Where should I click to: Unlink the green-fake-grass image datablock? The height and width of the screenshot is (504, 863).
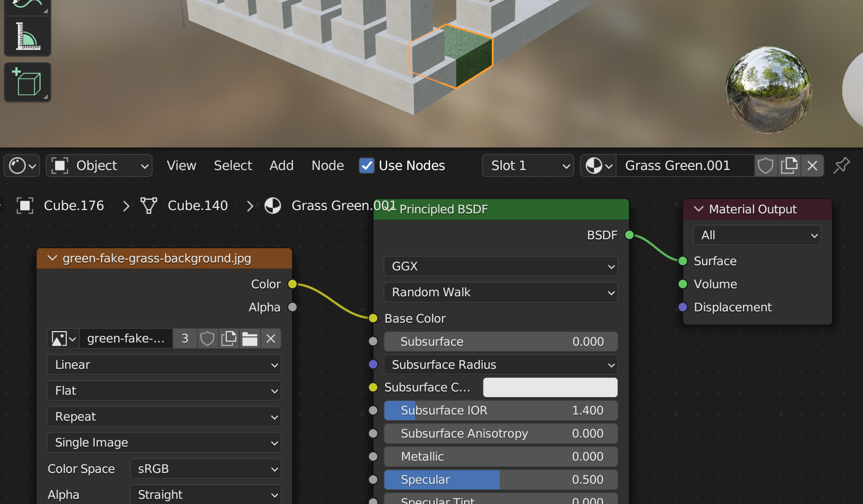(x=271, y=339)
